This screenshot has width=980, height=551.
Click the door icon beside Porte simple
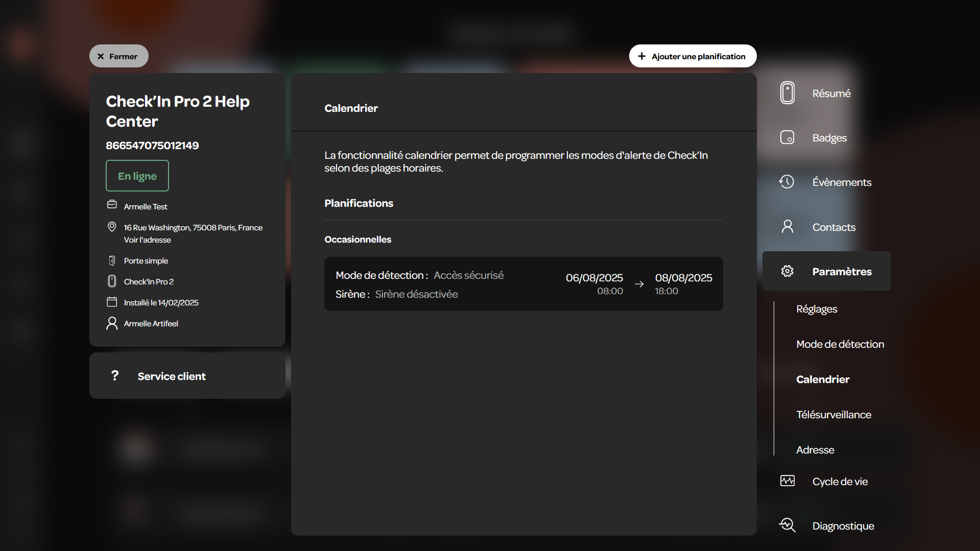pyautogui.click(x=112, y=260)
